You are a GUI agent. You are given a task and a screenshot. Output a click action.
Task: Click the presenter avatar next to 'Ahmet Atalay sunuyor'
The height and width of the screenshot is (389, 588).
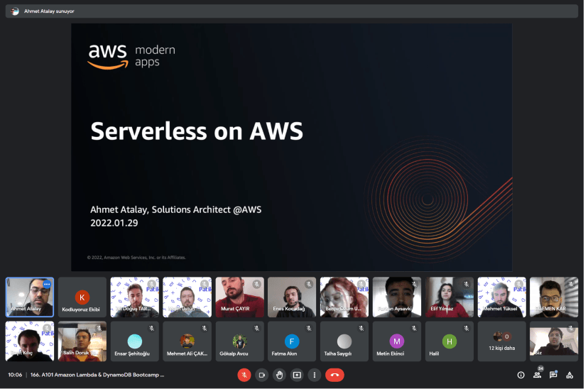click(15, 11)
